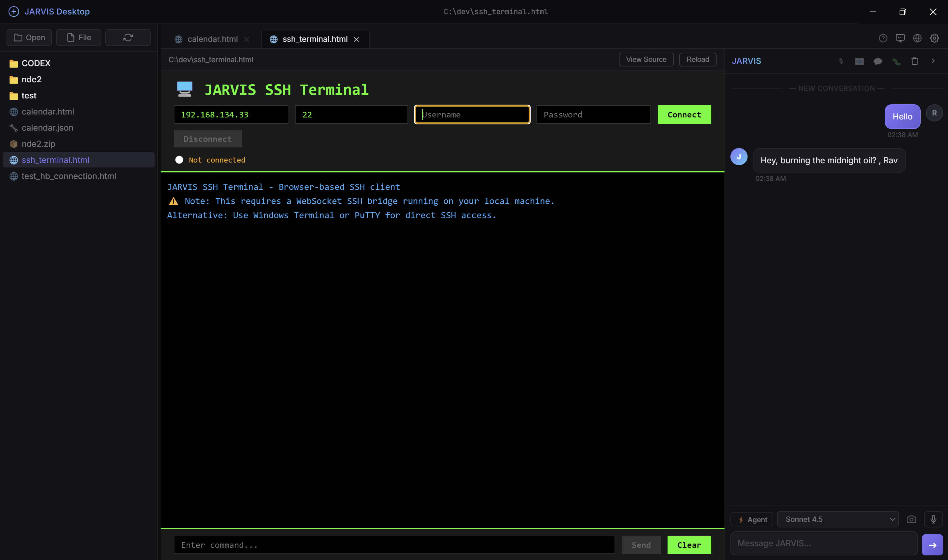
Task: Click the green Connect button
Action: pyautogui.click(x=684, y=115)
